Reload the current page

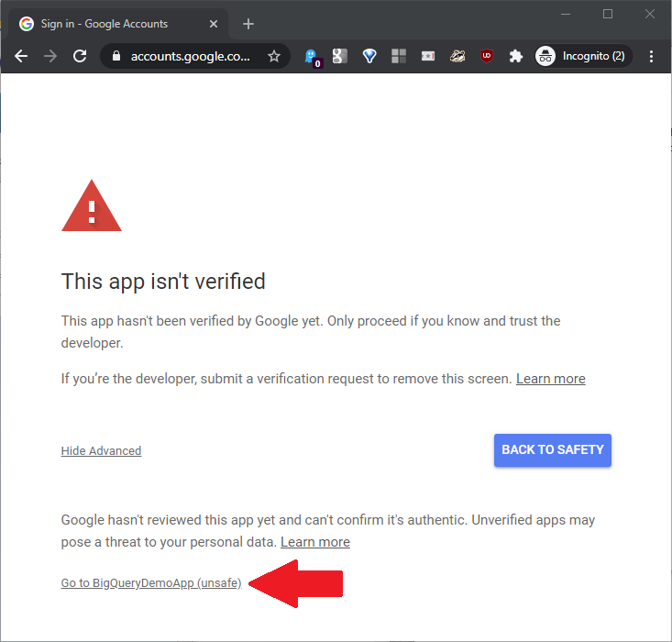click(x=80, y=56)
